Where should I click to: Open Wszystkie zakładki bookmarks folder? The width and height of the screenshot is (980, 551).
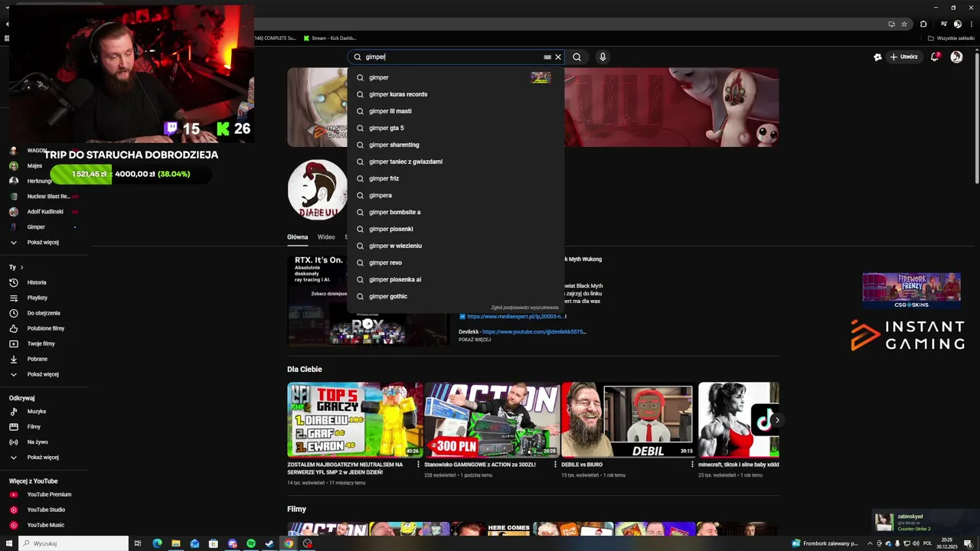[x=950, y=38]
